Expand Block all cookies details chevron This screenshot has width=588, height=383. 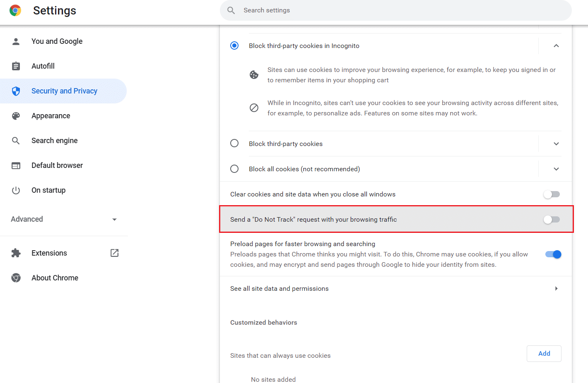(x=556, y=169)
